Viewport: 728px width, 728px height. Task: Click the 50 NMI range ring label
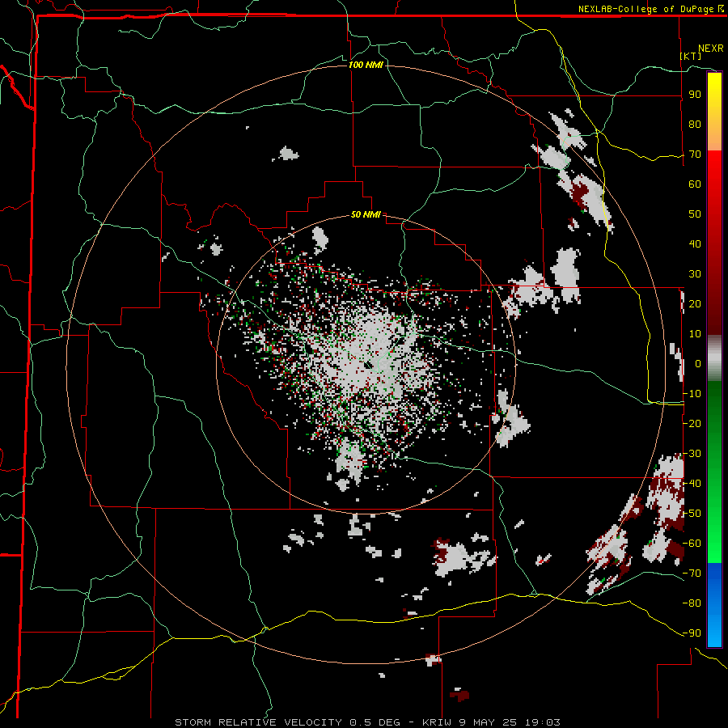pyautogui.click(x=366, y=214)
